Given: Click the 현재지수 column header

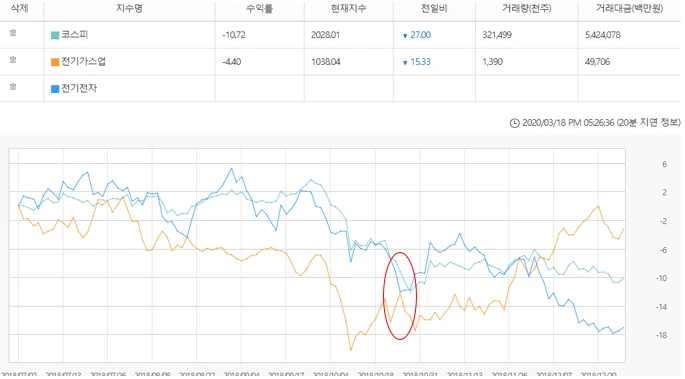Looking at the screenshot, I should (x=348, y=9).
